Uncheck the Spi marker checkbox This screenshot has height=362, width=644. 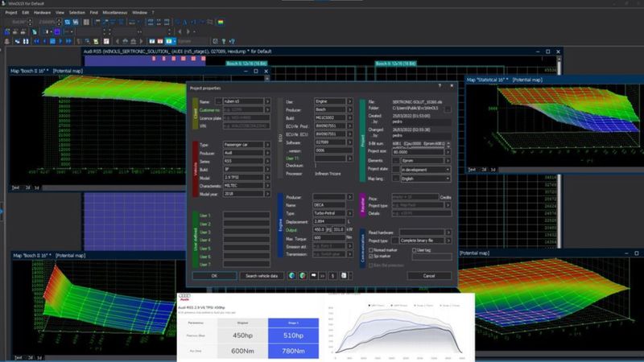(369, 257)
